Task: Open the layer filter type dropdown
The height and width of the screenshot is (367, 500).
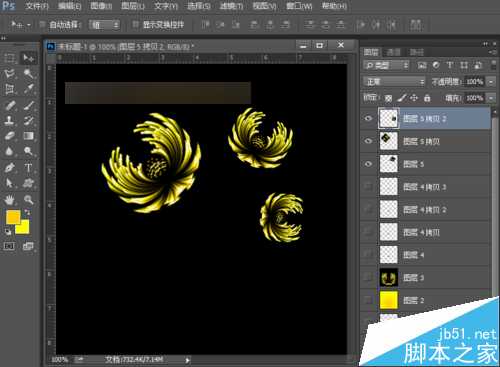Action: (x=386, y=65)
